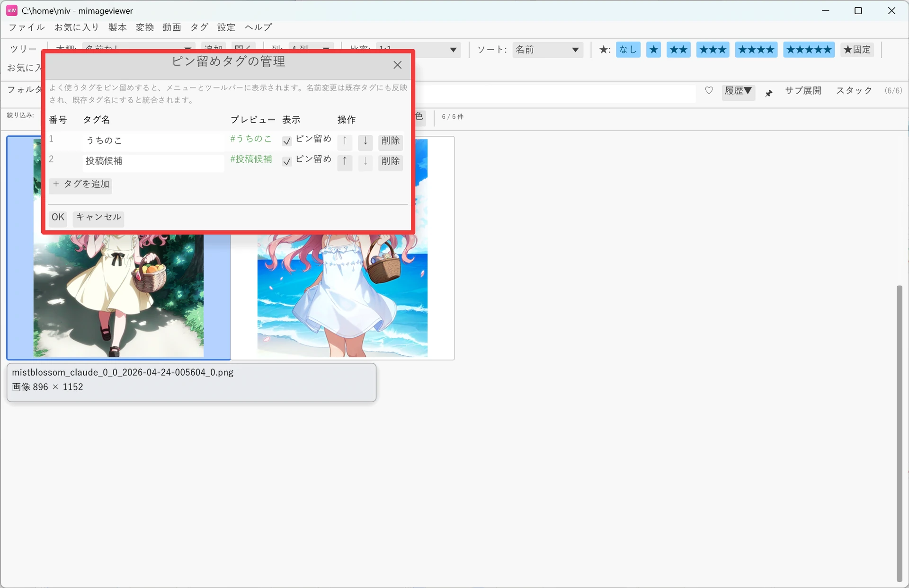Filter by one star rating
The image size is (909, 588).
[653, 50]
